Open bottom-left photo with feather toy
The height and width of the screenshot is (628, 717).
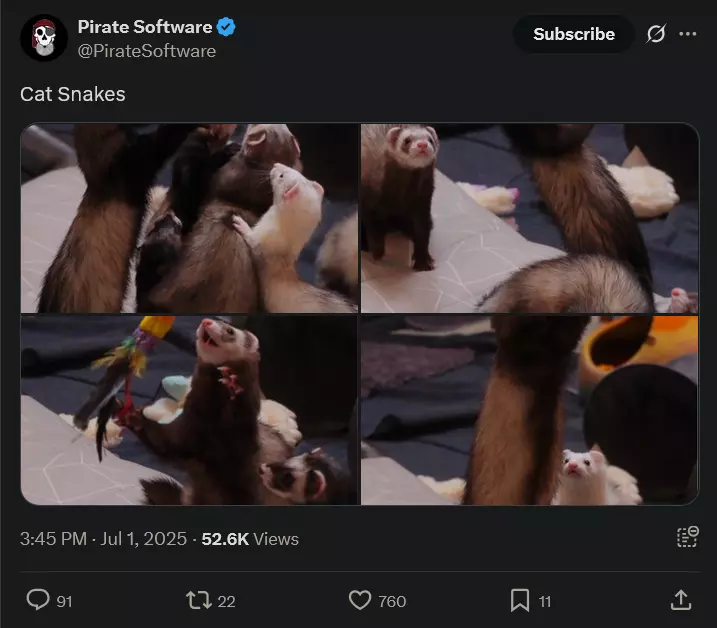click(x=189, y=410)
